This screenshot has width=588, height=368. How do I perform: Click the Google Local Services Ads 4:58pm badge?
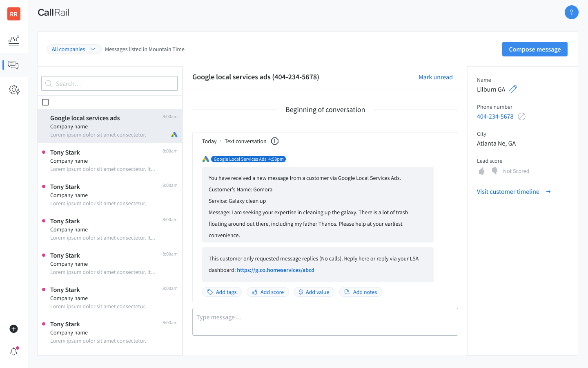pos(248,159)
